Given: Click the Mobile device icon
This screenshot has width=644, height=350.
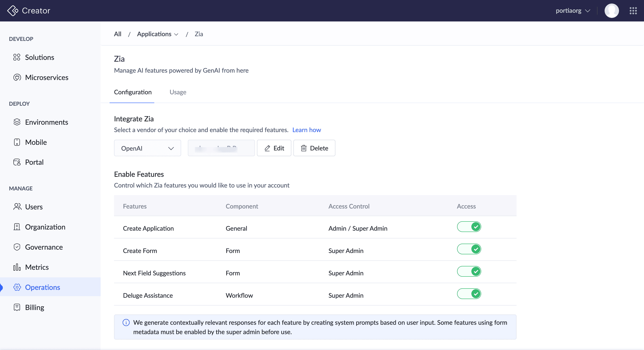Looking at the screenshot, I should [17, 142].
